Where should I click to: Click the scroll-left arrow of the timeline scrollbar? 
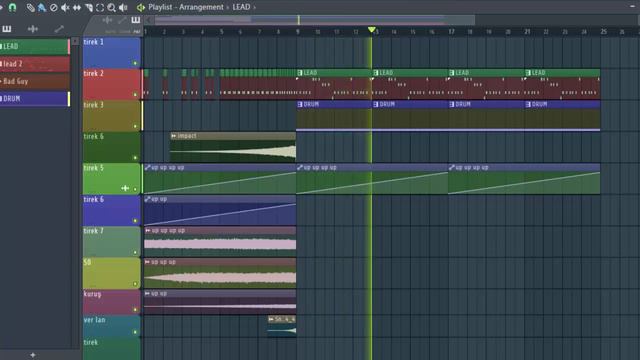[x=149, y=20]
